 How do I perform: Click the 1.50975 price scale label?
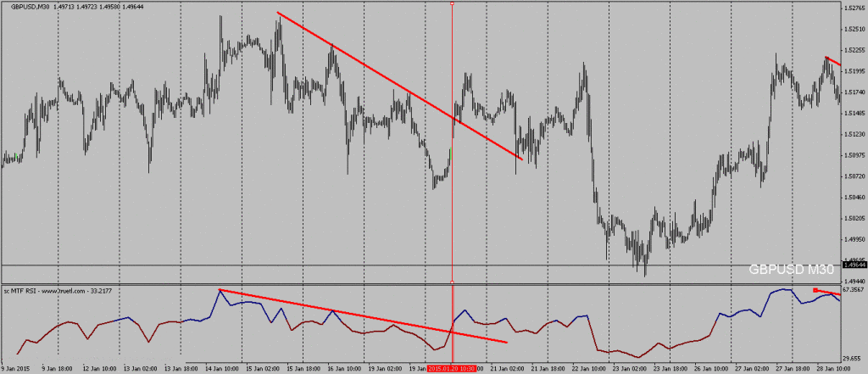click(856, 155)
